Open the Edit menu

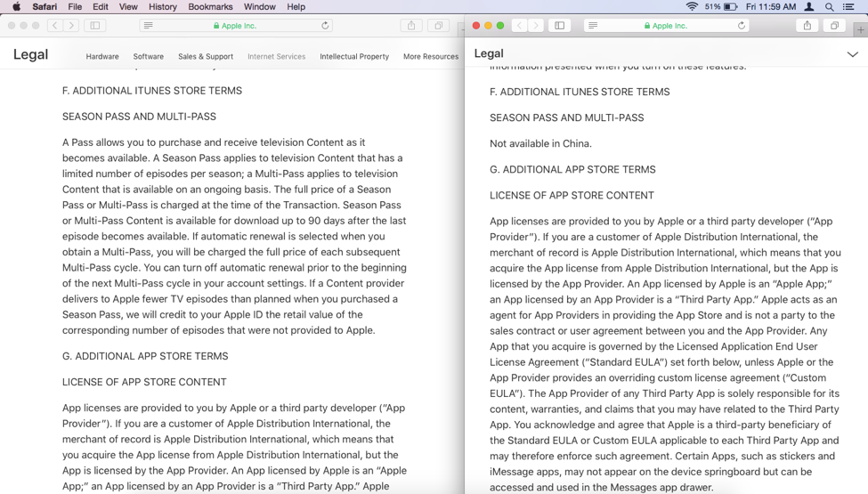click(x=101, y=6)
